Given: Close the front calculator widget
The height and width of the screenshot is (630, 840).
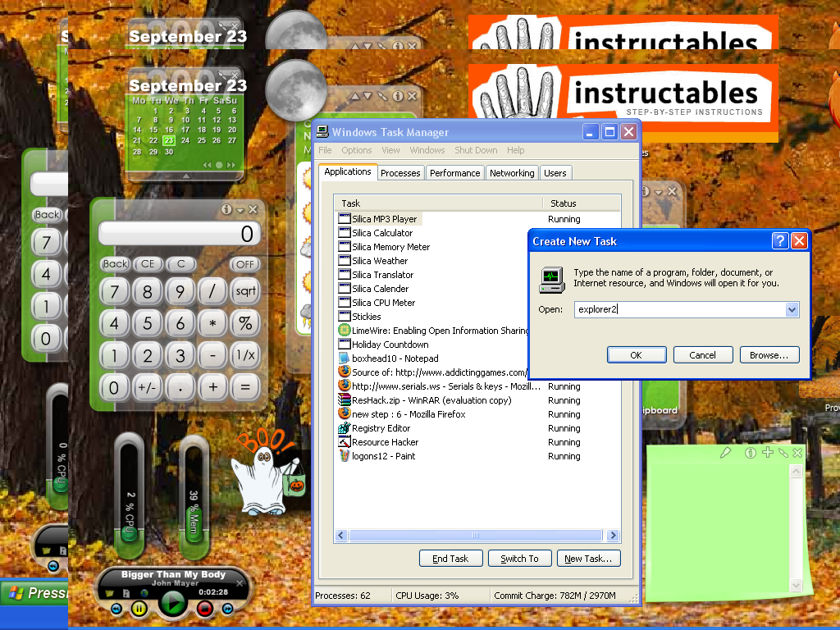Looking at the screenshot, I should [253, 209].
